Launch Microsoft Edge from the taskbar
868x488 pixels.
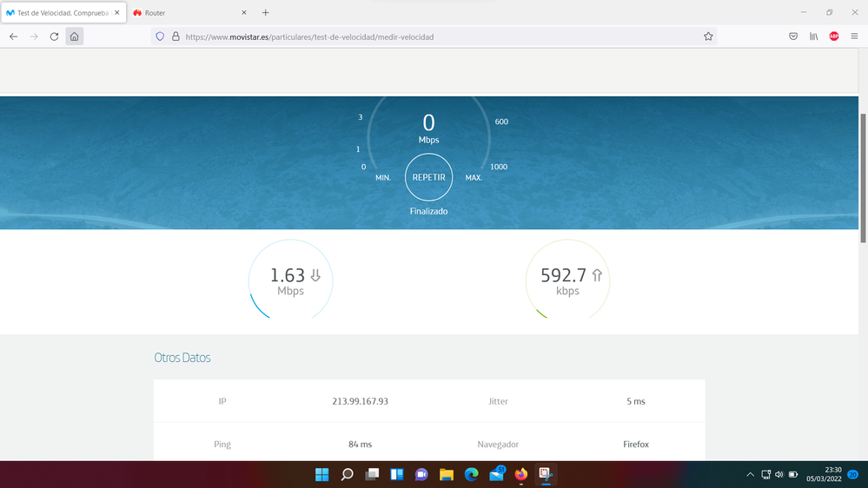(472, 474)
